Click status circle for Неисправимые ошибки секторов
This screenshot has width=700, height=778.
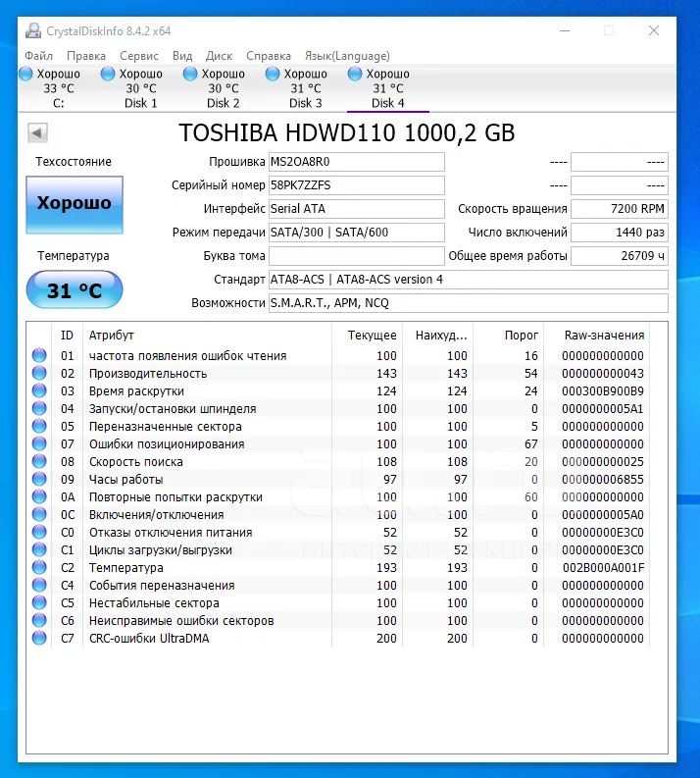click(x=39, y=620)
